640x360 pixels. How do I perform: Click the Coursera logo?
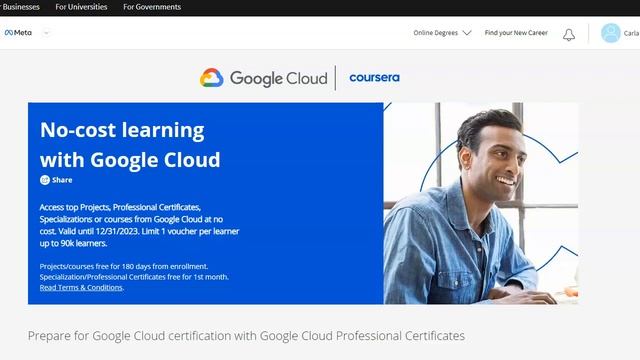[374, 78]
